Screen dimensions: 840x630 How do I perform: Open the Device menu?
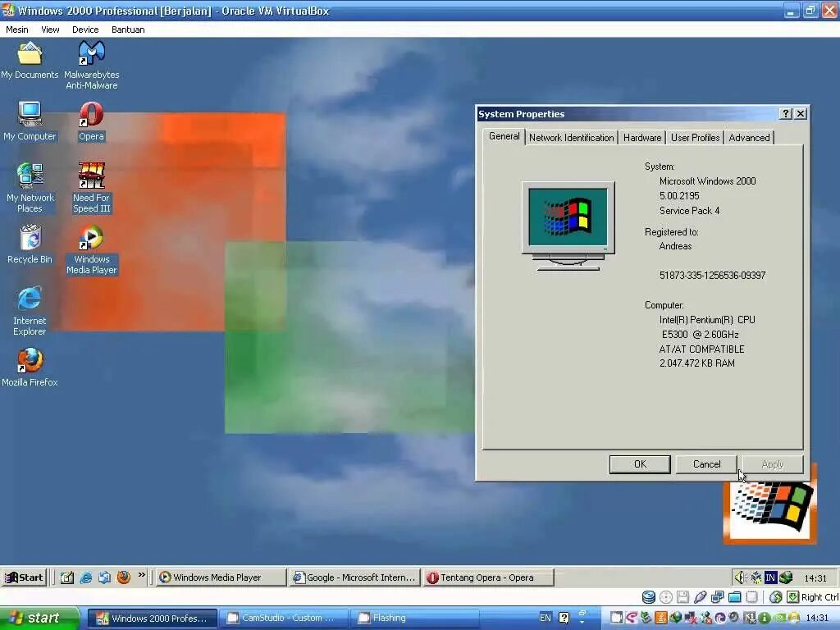(84, 29)
